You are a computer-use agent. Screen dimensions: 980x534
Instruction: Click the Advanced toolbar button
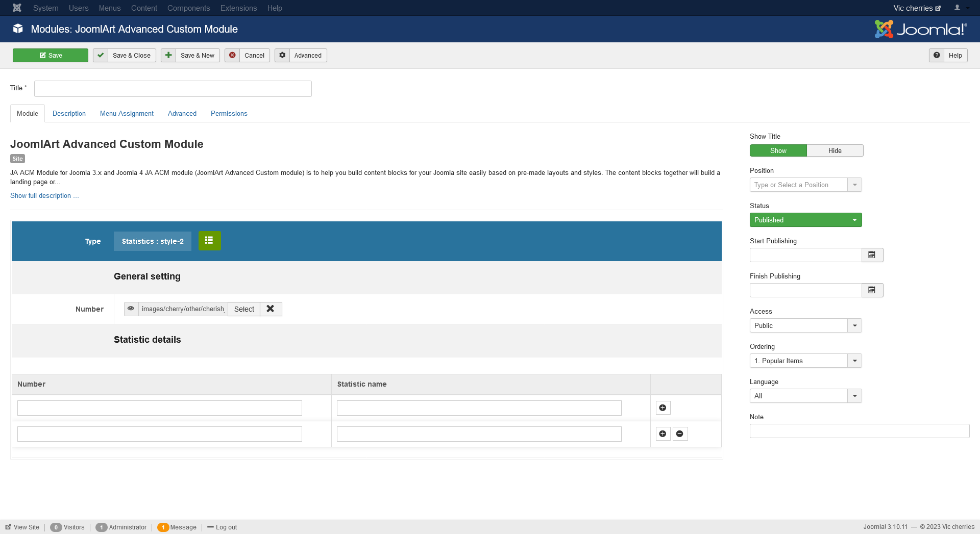point(301,55)
